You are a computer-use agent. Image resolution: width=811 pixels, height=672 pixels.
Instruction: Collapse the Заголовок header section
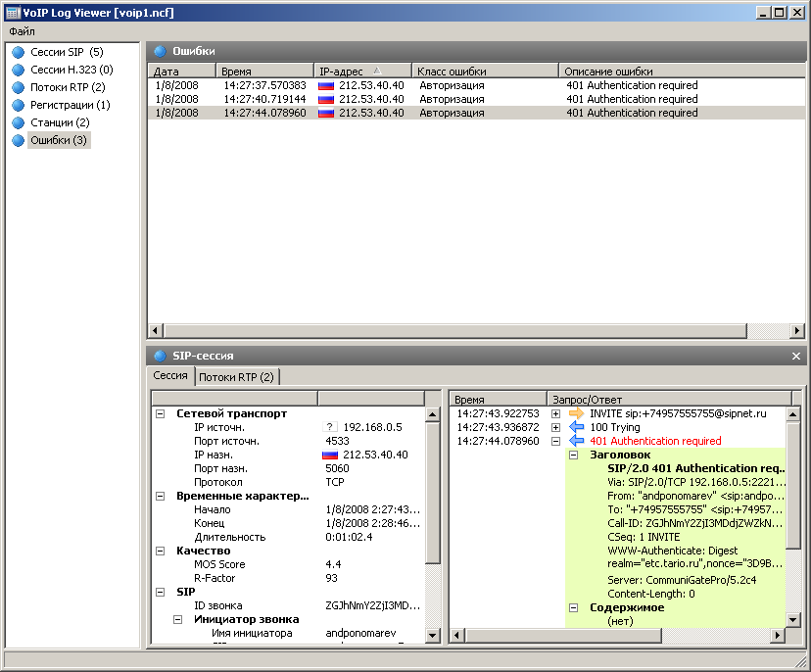click(x=574, y=455)
